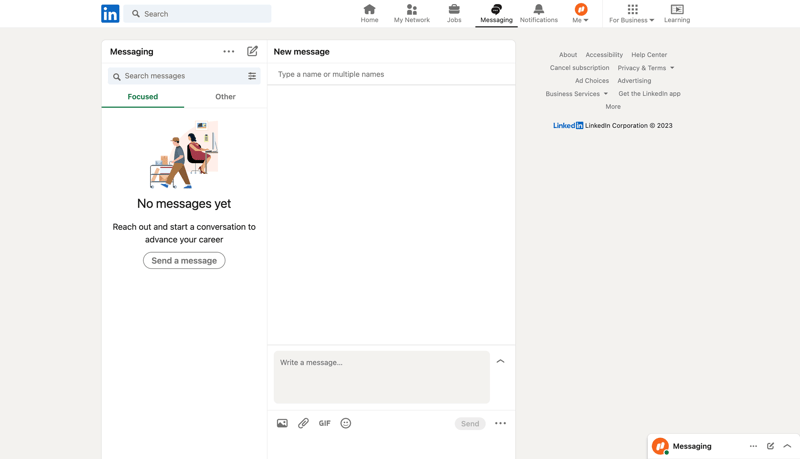Attach a file with the paperclip icon
This screenshot has height=459, width=800.
tap(304, 423)
